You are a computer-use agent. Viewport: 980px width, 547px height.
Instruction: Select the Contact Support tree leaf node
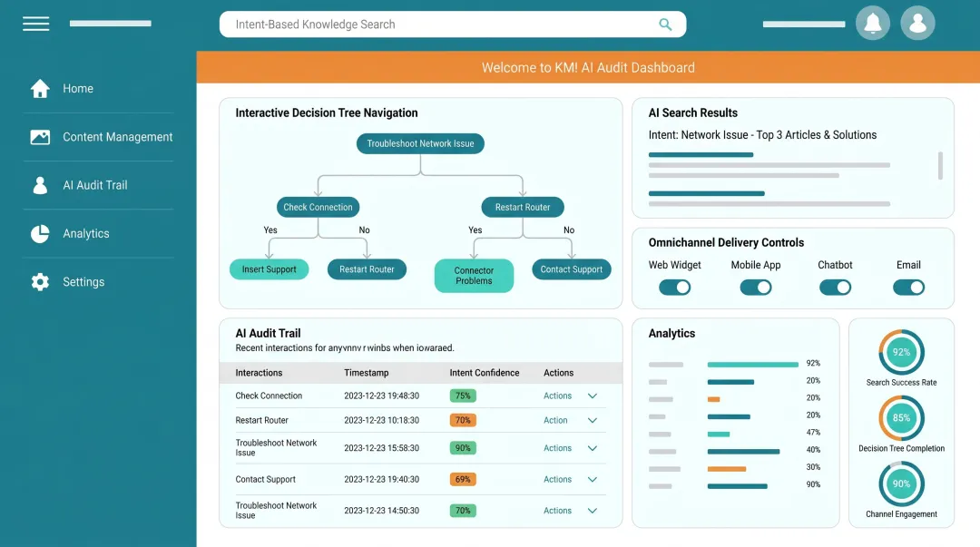[572, 269]
